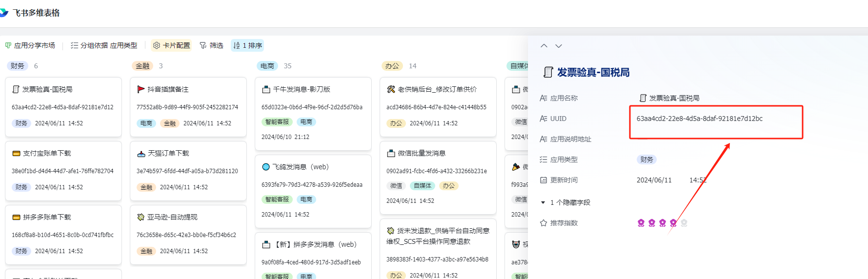
Task: Click the 飞书多维表格 logo icon
Action: pos(4,13)
